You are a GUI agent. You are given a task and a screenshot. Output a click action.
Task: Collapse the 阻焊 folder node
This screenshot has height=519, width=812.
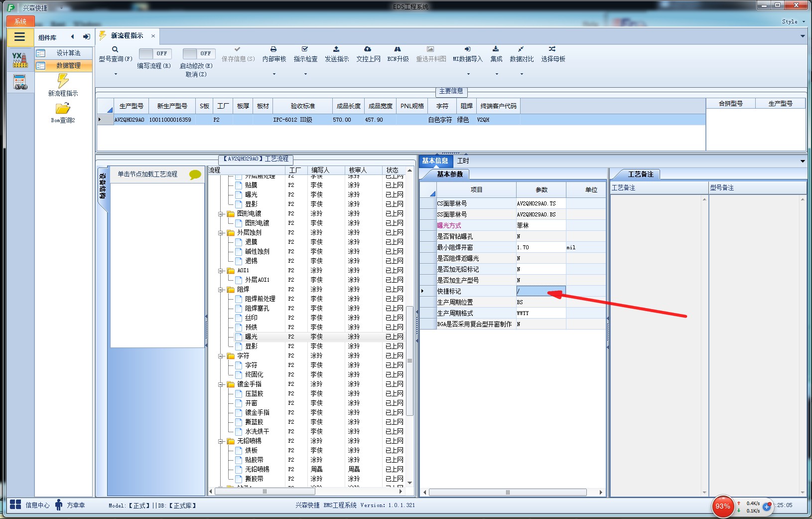(x=221, y=290)
